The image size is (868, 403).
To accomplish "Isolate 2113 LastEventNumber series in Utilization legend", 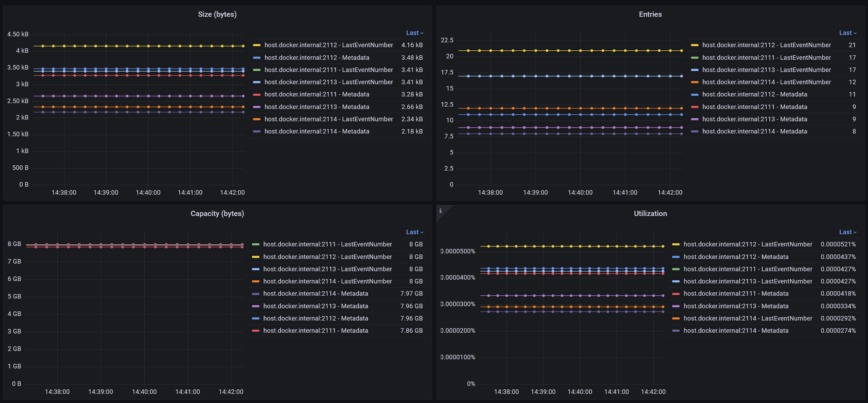I will coord(748,281).
